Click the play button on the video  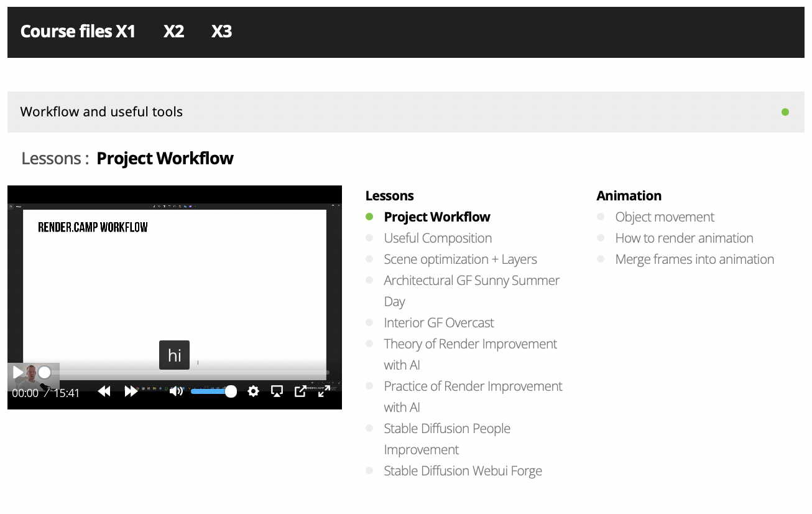pyautogui.click(x=17, y=372)
